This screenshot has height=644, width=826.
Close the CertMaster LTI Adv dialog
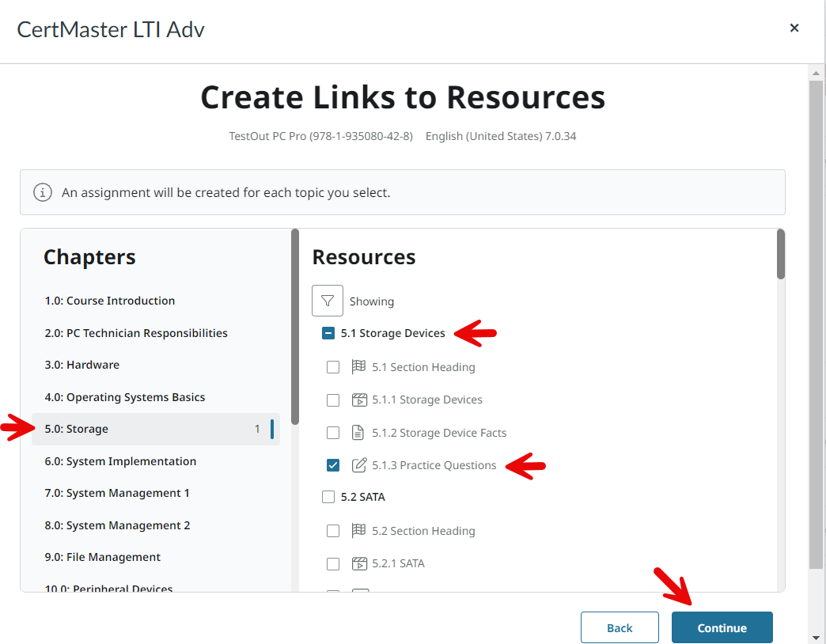[794, 28]
